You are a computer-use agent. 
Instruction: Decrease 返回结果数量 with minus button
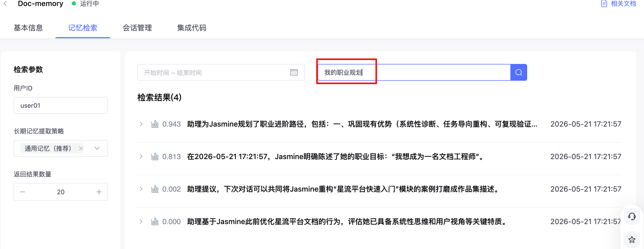[x=23, y=192]
